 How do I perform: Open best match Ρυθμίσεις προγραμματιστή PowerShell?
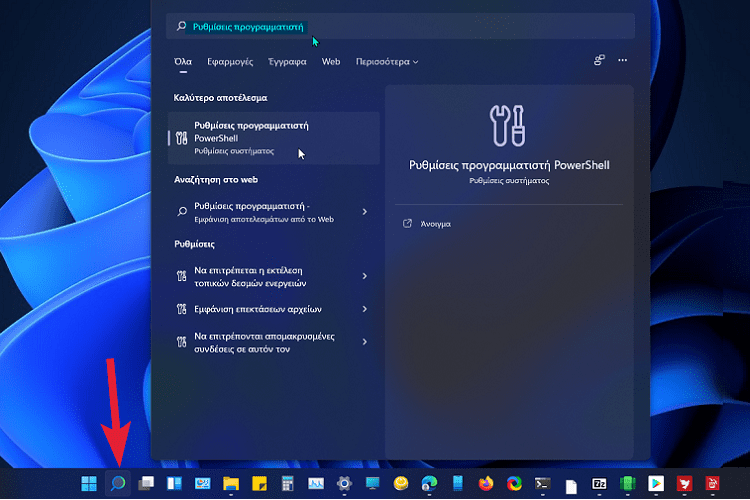tap(274, 138)
